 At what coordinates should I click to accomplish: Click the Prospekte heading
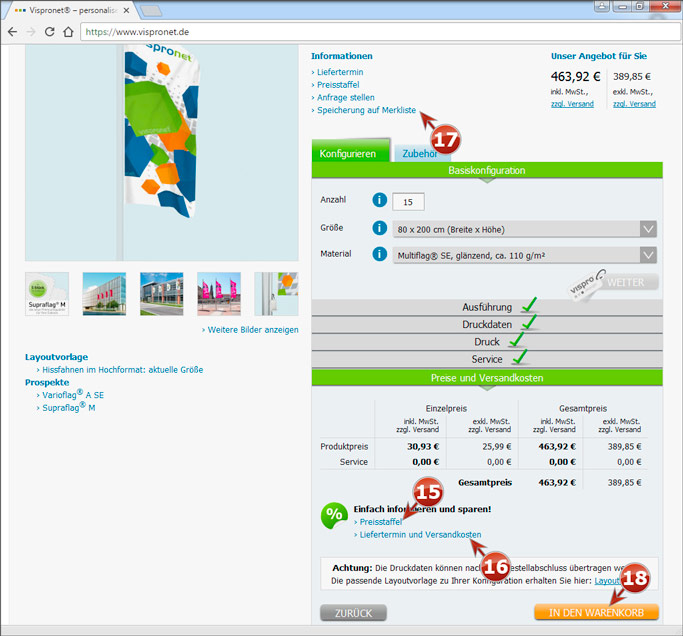47,382
